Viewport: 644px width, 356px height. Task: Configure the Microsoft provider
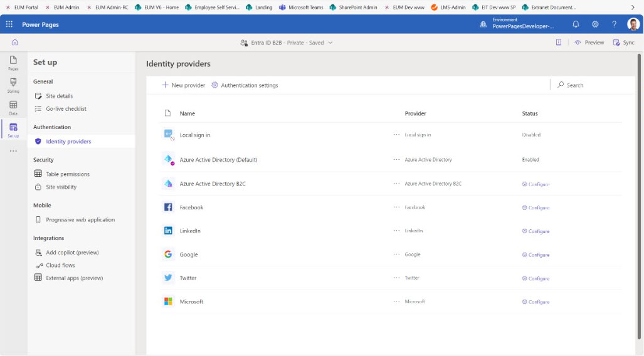point(536,302)
